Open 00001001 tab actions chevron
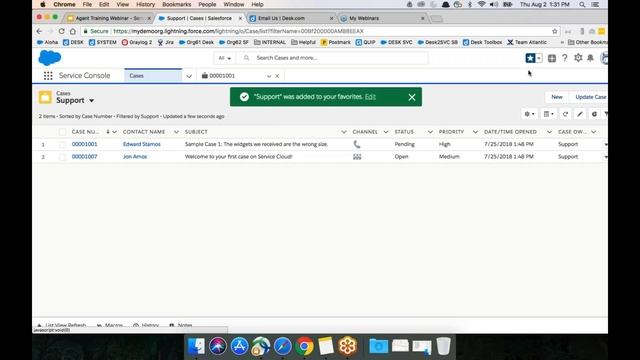The width and height of the screenshot is (640, 360). tap(269, 76)
